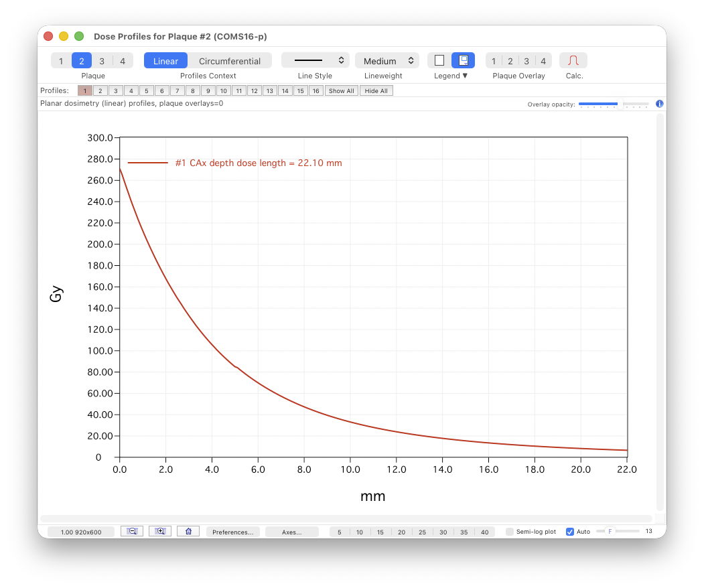Toggle profile 5 visibility
This screenshot has height=588, width=704.
pos(146,90)
